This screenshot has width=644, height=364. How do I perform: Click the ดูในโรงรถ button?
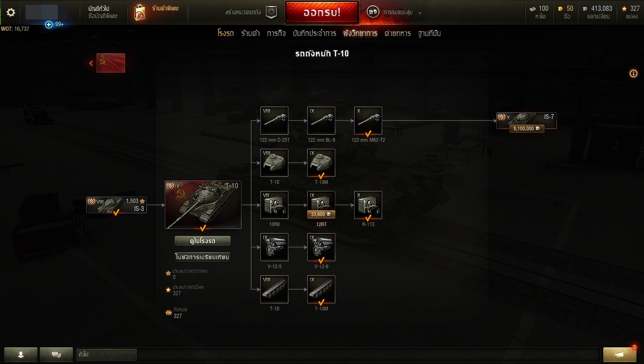[x=203, y=241]
